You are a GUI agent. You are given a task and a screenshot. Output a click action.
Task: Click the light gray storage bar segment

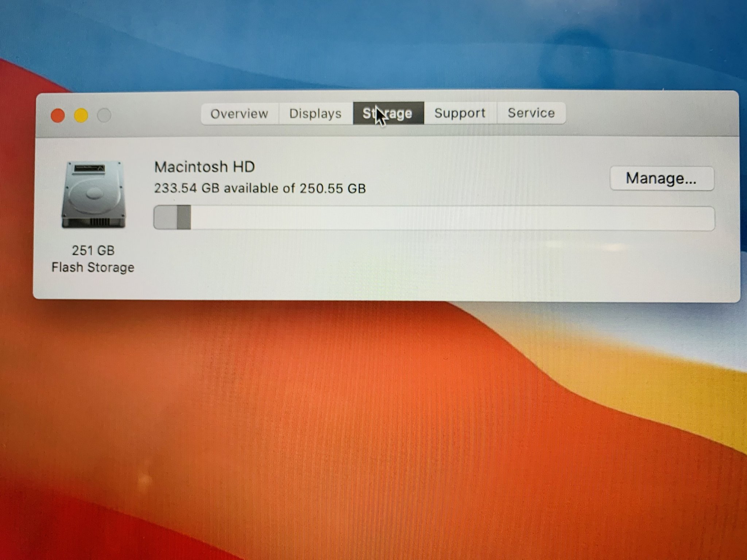click(166, 218)
